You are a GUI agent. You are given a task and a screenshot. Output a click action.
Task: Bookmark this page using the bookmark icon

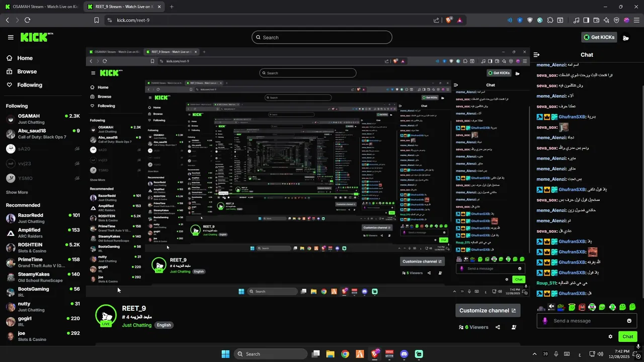(97, 20)
